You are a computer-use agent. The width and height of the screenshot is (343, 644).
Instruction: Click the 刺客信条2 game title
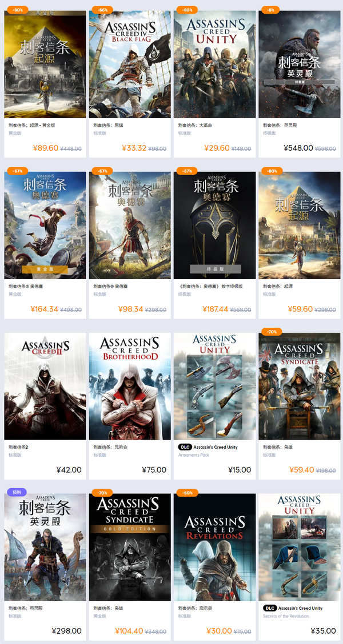(19, 447)
